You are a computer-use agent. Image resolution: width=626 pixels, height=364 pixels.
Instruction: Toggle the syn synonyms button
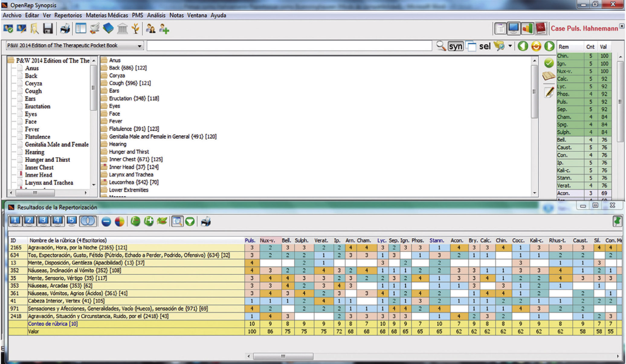click(x=455, y=46)
